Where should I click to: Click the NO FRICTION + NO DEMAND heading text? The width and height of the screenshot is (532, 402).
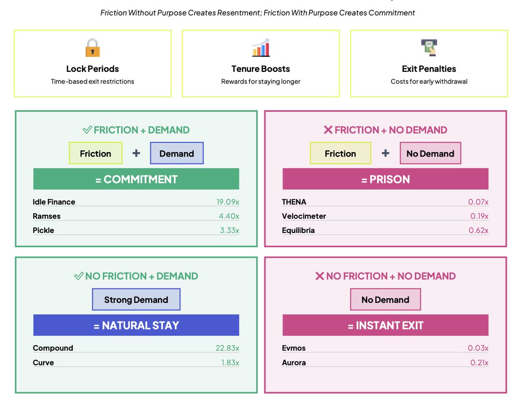point(391,276)
